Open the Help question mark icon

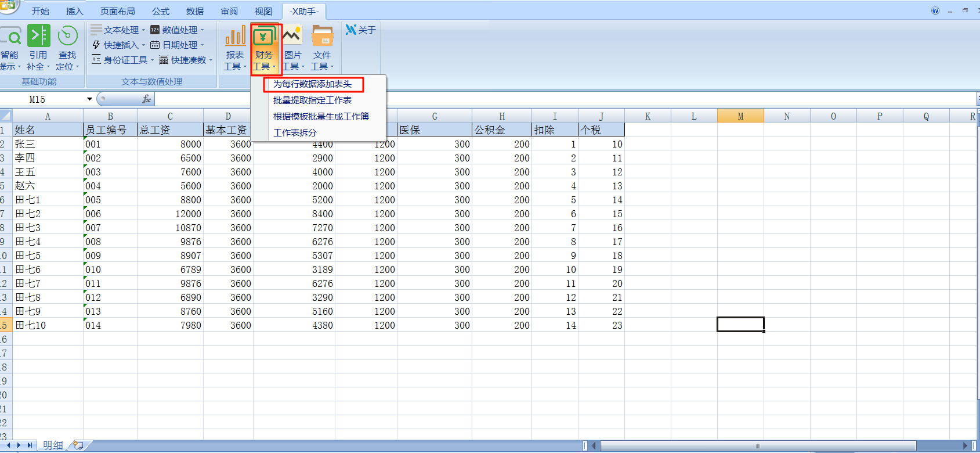(935, 10)
